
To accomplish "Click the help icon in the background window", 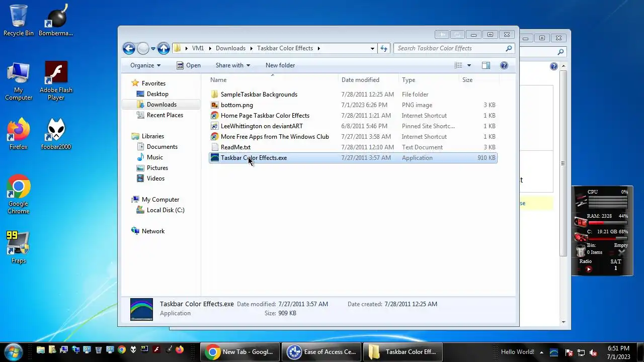I will [554, 66].
